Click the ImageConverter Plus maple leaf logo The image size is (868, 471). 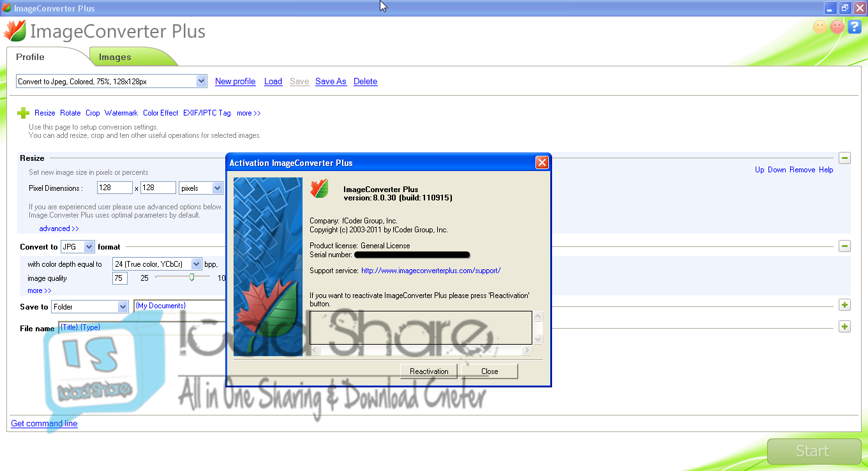pos(14,31)
